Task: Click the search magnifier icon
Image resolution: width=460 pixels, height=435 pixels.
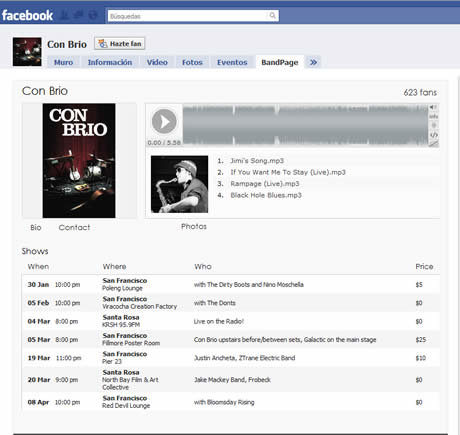Action: coord(272,16)
